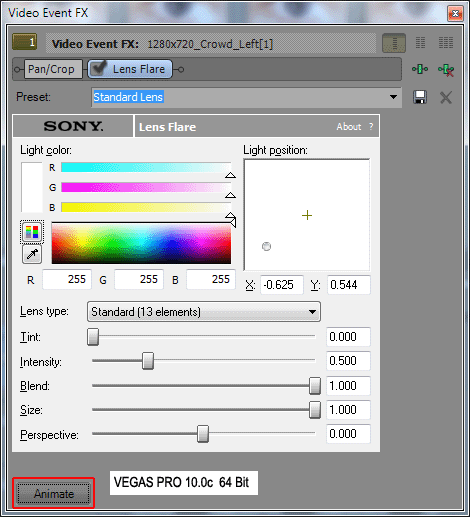Screen dimensions: 470x517
Task: Click the Animate button
Action: click(53, 493)
